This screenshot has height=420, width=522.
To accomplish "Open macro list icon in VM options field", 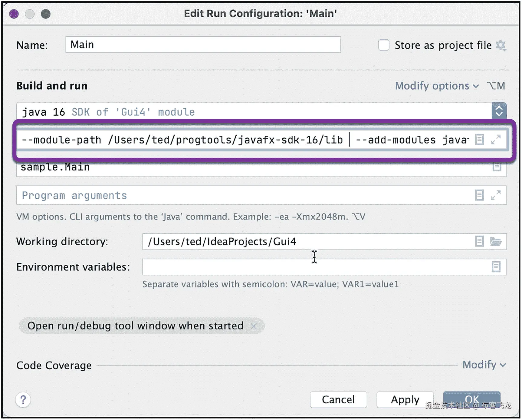I will click(479, 140).
